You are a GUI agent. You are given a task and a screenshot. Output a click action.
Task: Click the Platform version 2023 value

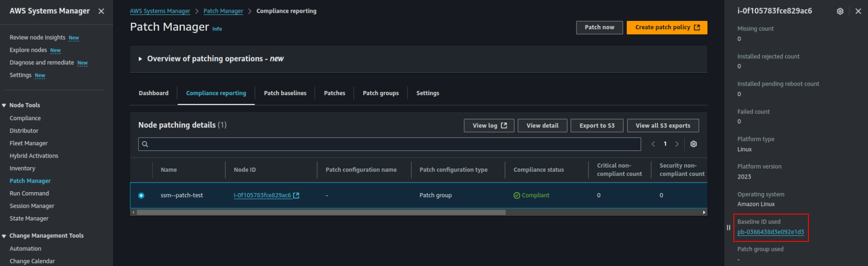[x=744, y=177]
